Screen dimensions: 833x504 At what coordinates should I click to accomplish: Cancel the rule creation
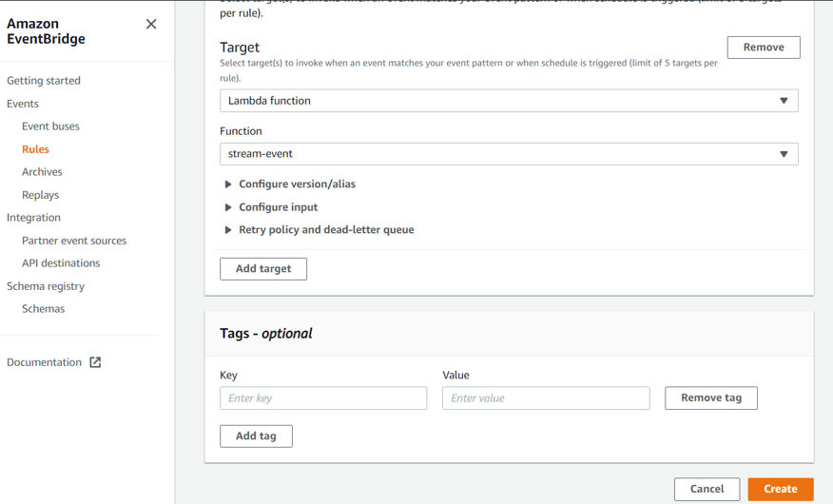pos(707,489)
